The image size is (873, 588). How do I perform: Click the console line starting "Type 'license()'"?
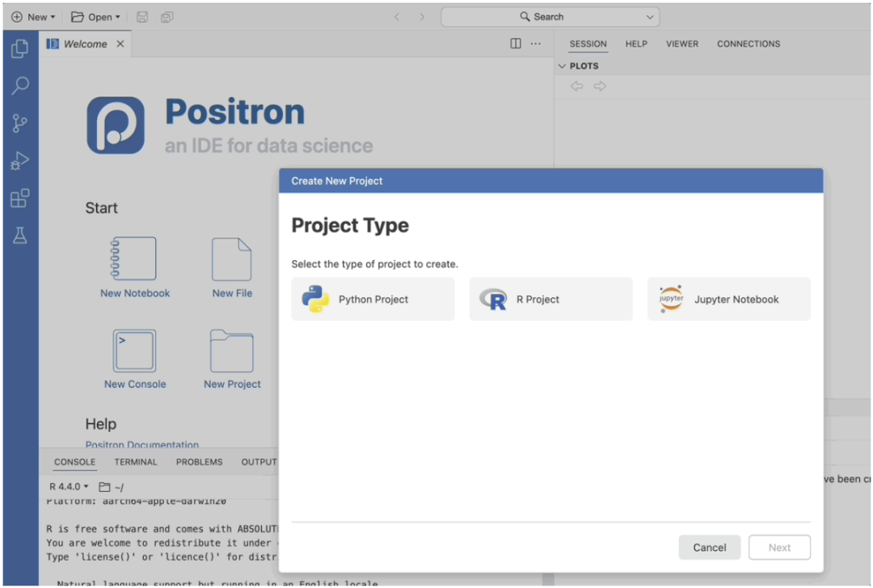coord(162,556)
